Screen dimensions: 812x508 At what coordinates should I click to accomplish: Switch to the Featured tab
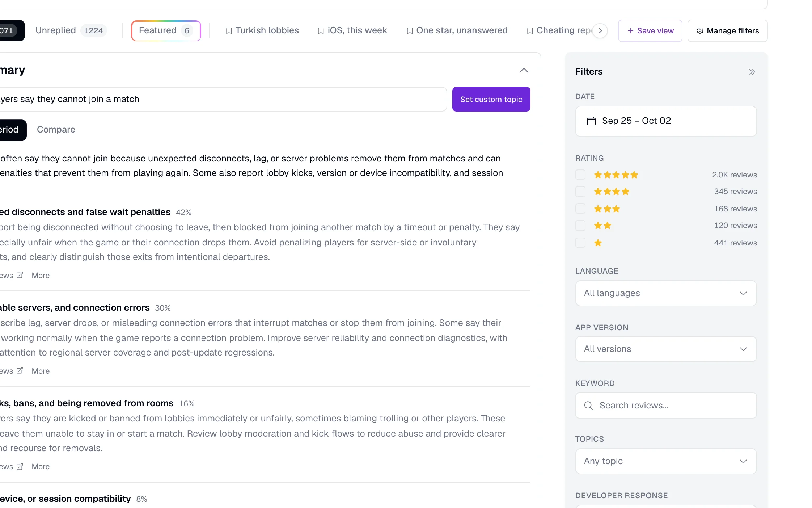(x=166, y=31)
